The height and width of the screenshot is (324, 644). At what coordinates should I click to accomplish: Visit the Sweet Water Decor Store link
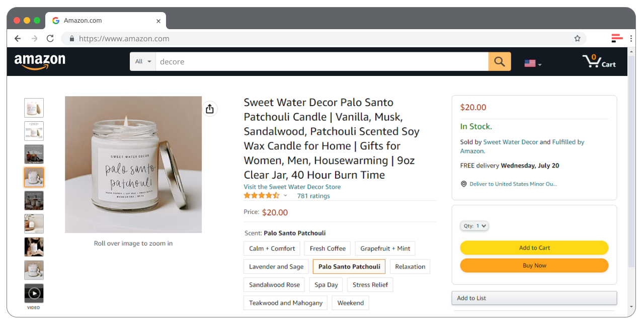pos(292,186)
